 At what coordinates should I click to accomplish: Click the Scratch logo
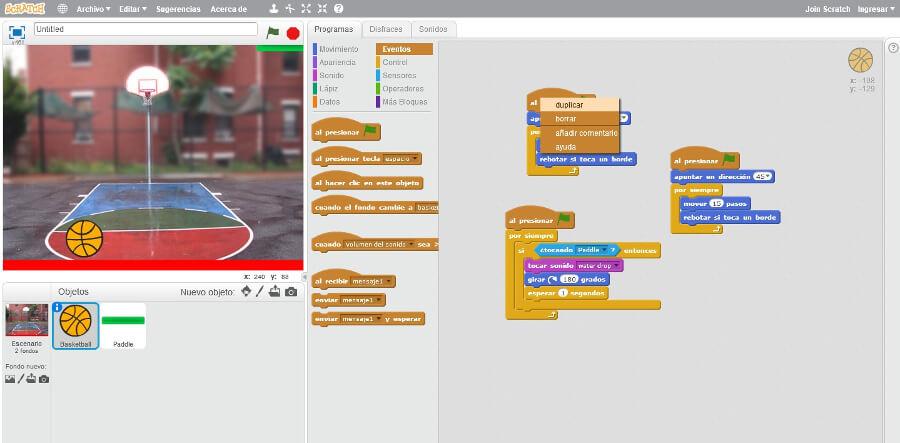click(25, 9)
